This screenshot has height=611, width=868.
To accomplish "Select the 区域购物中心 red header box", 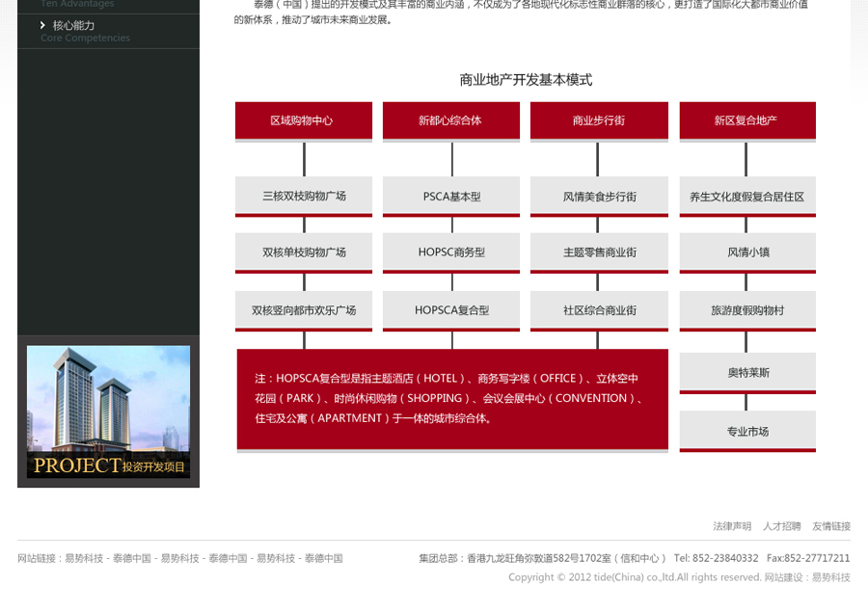I will (x=304, y=120).
